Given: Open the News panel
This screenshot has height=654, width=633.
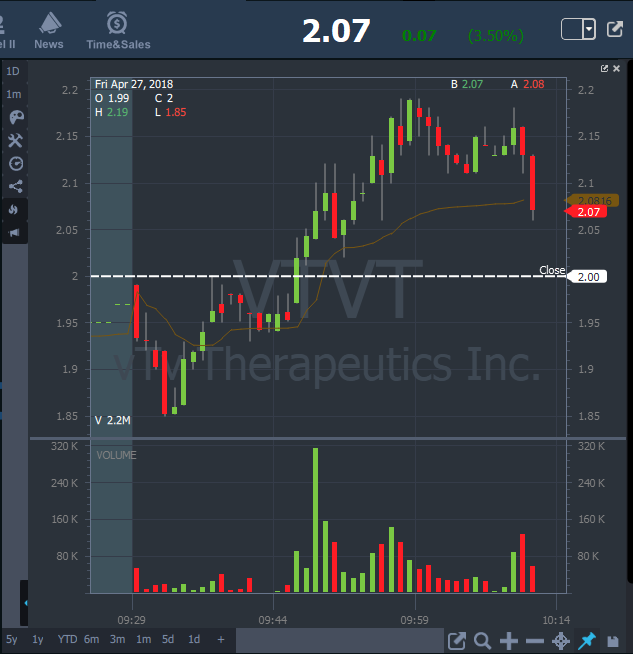Looking at the screenshot, I should pyautogui.click(x=49, y=30).
